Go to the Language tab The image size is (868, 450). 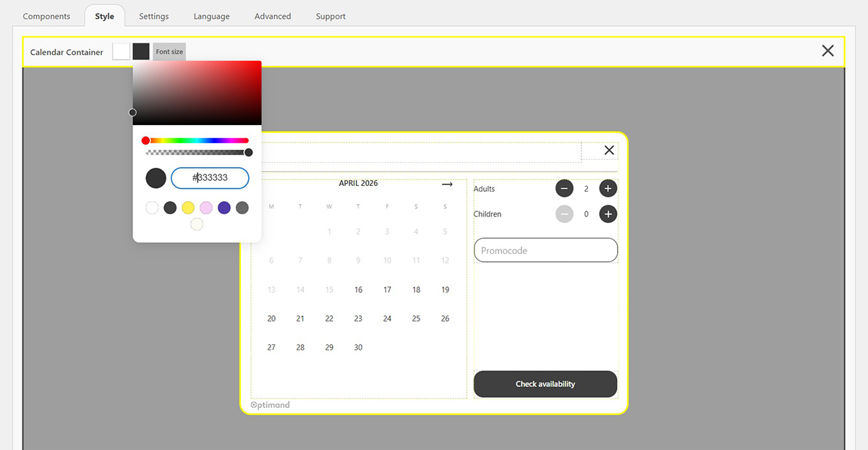click(x=210, y=15)
